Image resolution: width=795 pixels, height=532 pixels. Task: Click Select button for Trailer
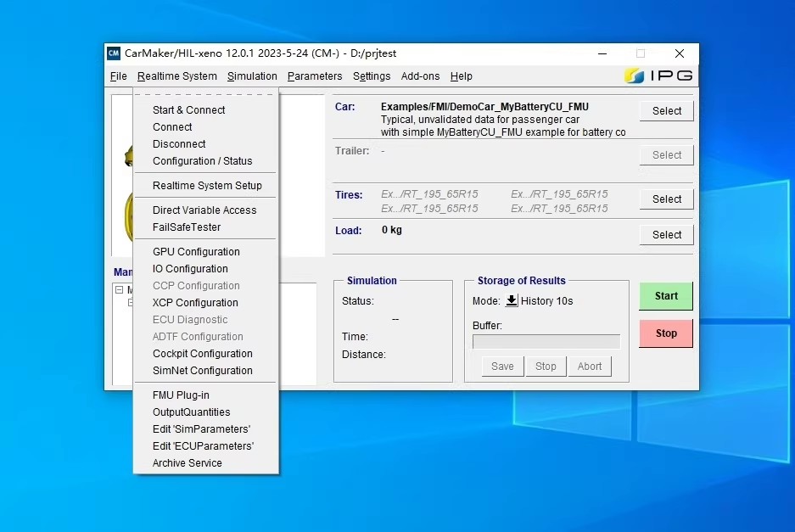[x=666, y=154]
